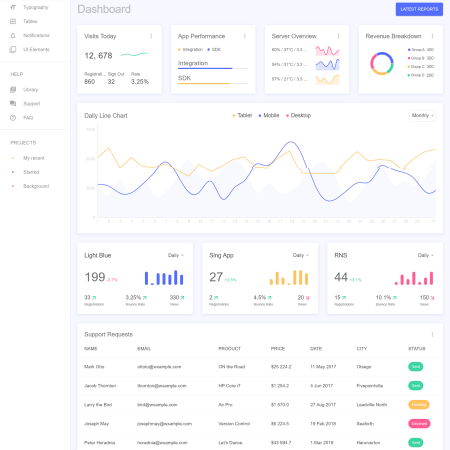450x450 pixels.
Task: Click the Visits Today green sparkline
Action: [x=134, y=54]
